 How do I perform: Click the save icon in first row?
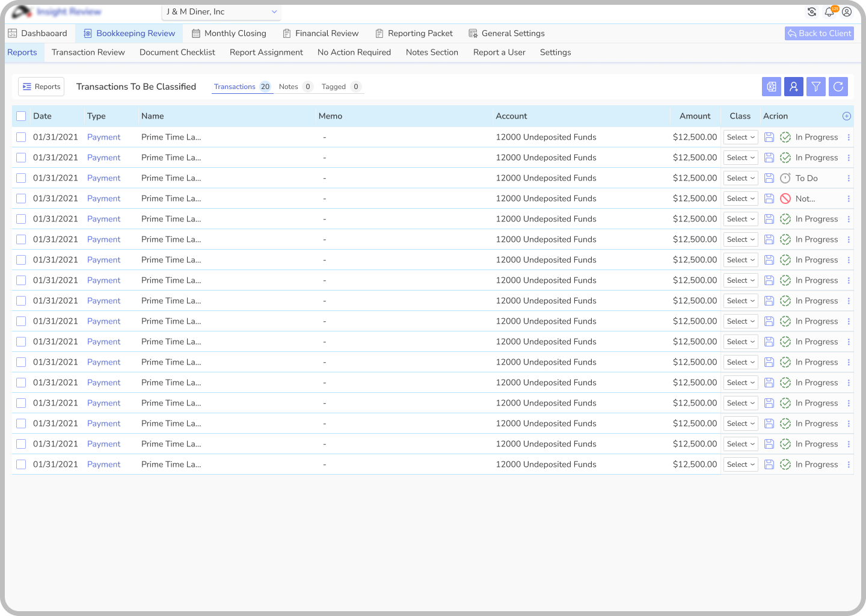769,137
